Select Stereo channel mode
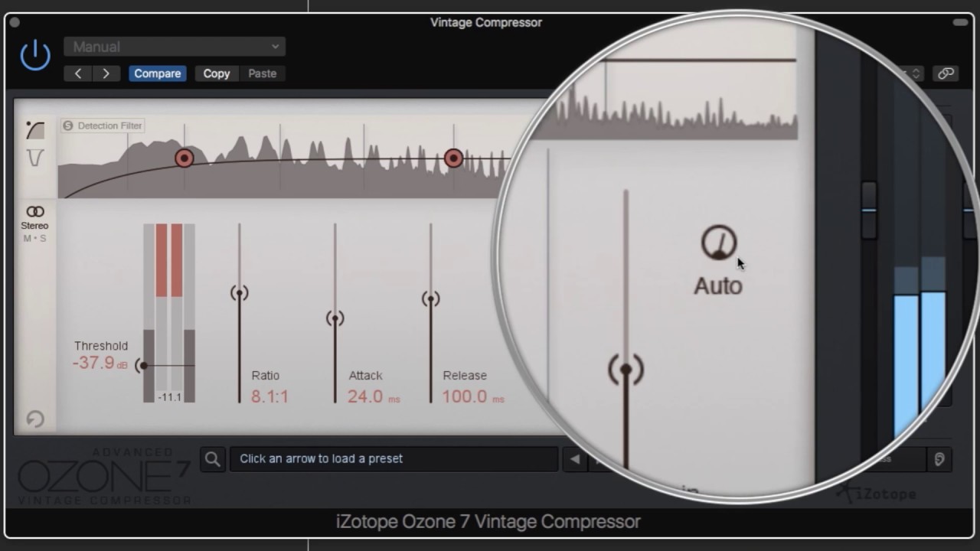 coord(34,217)
